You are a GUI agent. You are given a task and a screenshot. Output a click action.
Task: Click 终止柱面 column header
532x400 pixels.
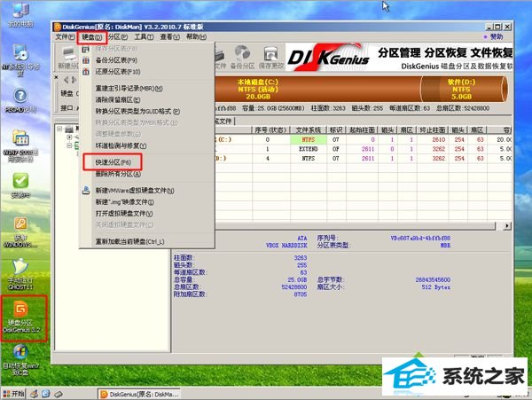[x=433, y=130]
